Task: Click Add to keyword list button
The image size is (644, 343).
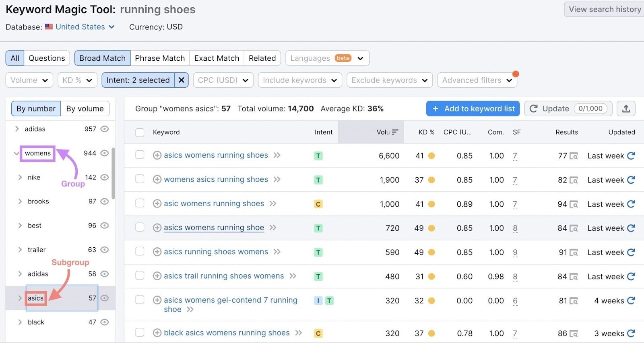Action: pos(473,109)
